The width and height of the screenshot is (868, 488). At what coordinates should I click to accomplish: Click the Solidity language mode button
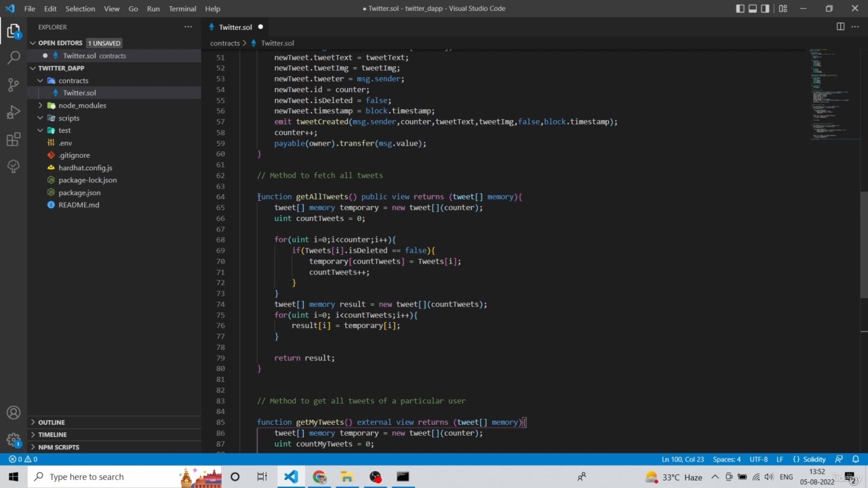point(810,460)
